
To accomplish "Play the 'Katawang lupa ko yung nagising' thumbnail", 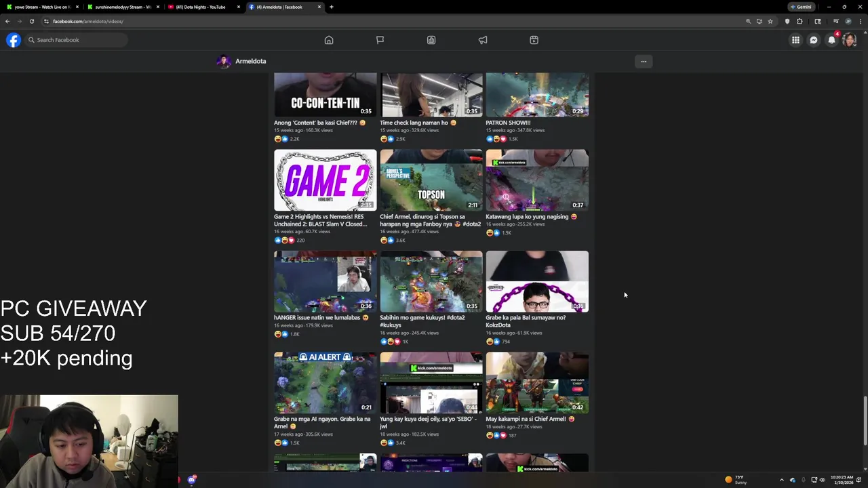I will [537, 180].
